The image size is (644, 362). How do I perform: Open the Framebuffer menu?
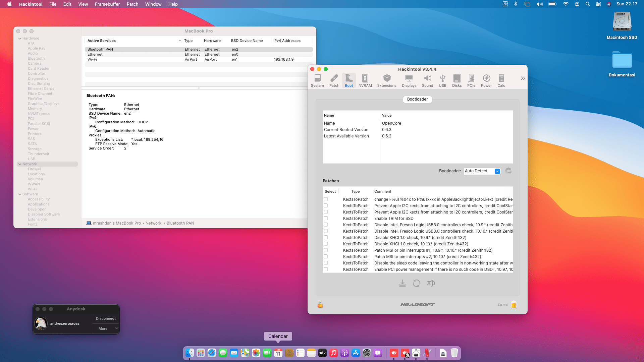[x=107, y=4]
